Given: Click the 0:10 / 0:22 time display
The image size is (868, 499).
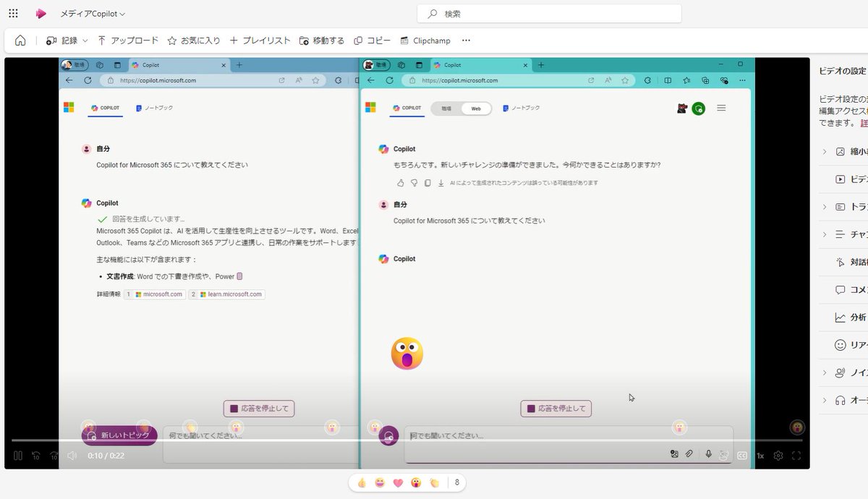Looking at the screenshot, I should (106, 456).
